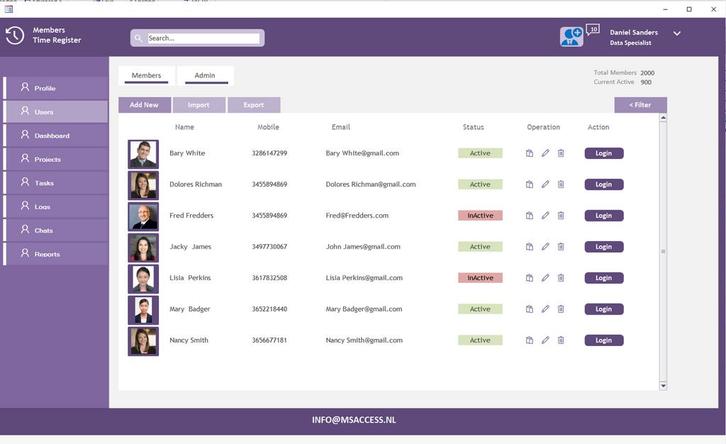Click the copy icon in Fred Fredders row
The height and width of the screenshot is (444, 726).
(x=530, y=216)
